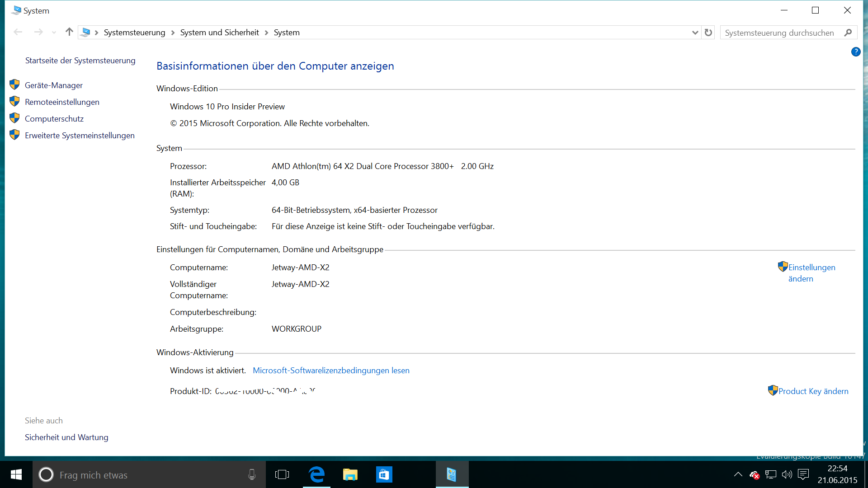This screenshot has height=488, width=868.
Task: Expand chevron after Systemsteuerung breadcrumb
Action: click(x=173, y=33)
